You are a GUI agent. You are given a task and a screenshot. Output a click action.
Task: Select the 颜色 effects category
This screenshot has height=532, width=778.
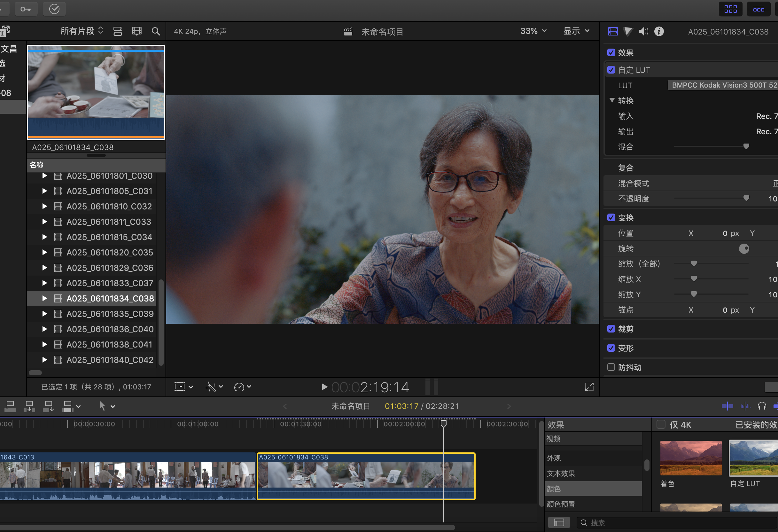(x=593, y=489)
